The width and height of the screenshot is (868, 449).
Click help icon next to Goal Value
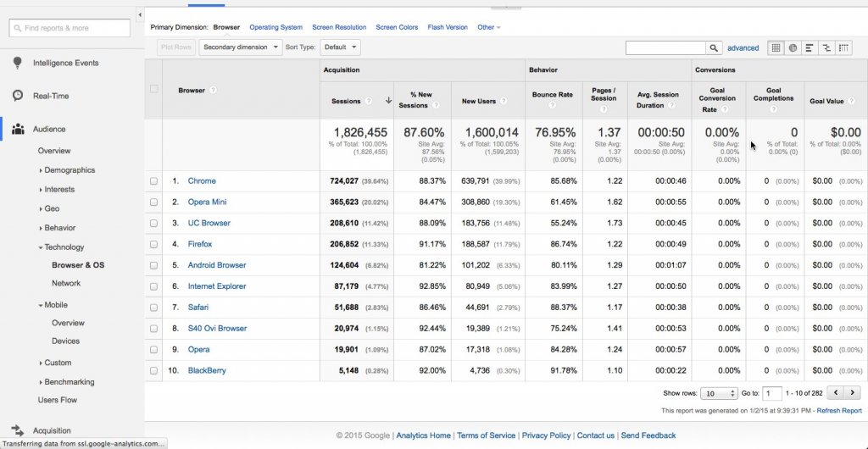[851, 101]
